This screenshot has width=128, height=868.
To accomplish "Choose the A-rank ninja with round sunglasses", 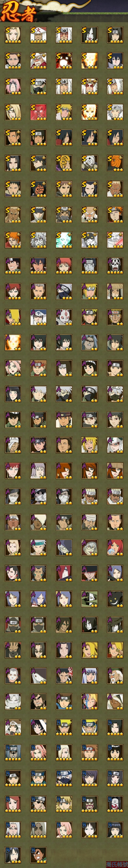I will pyautogui.click(x=38, y=650).
